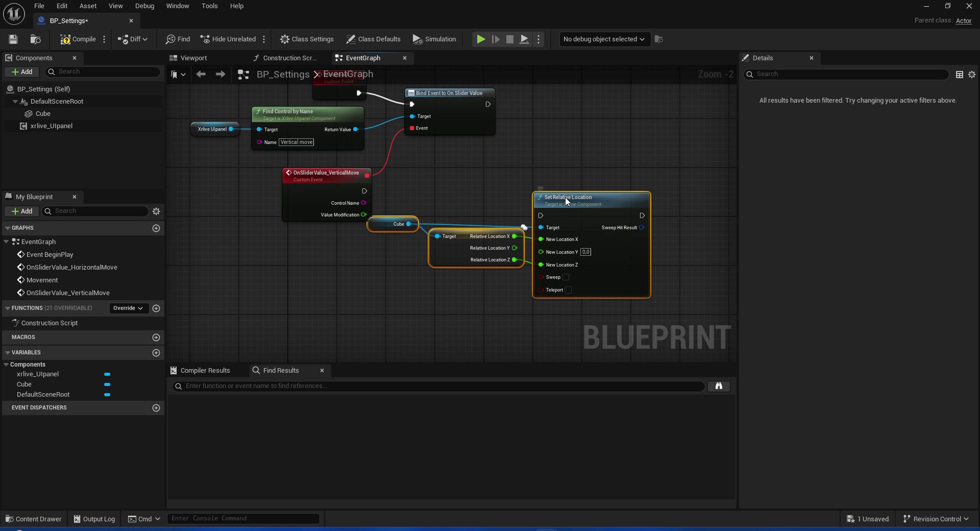Image resolution: width=980 pixels, height=531 pixels.
Task: Open My Blueprint view options gear
Action: click(x=156, y=211)
